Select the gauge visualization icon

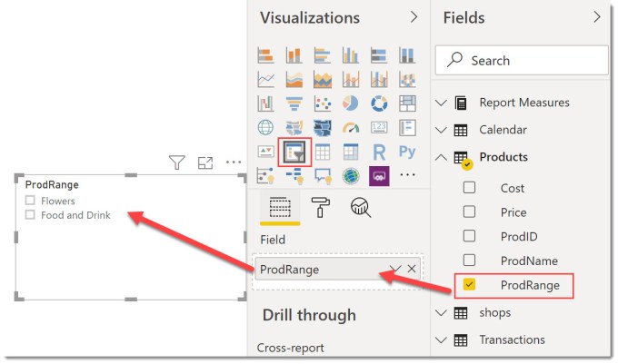click(x=351, y=128)
